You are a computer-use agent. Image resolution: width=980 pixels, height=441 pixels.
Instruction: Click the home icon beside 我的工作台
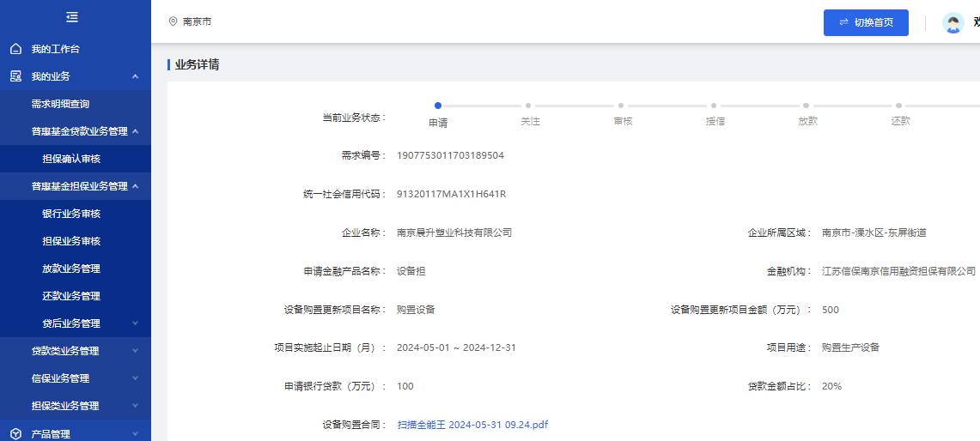(15, 49)
